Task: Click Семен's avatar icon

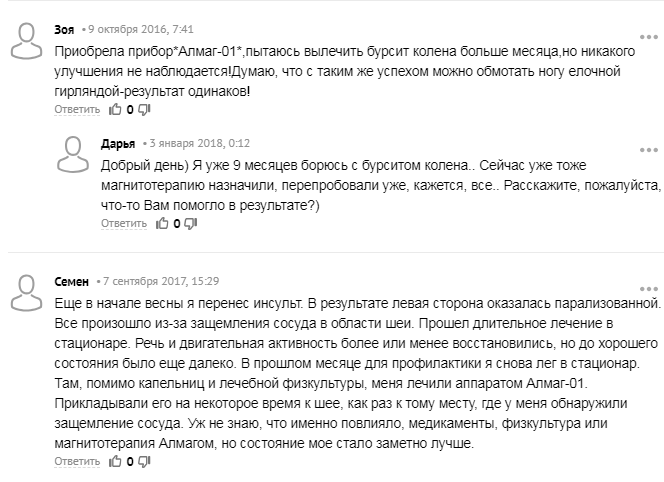Action: coord(25,292)
